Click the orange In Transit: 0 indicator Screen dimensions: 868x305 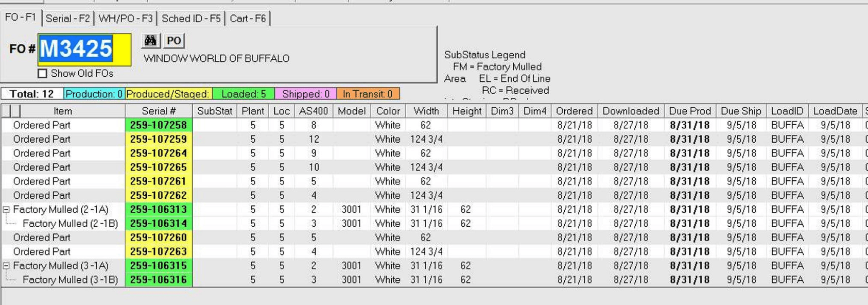[368, 94]
